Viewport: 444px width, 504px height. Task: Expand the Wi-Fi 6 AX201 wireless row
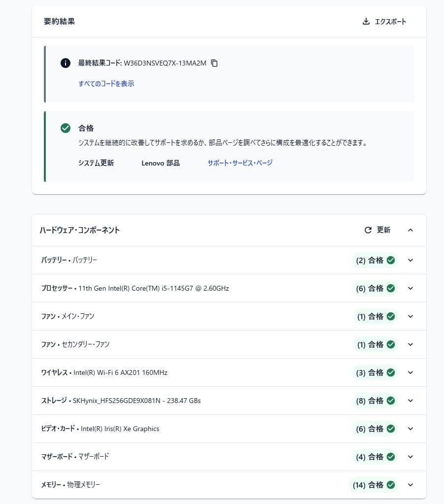[x=410, y=372]
